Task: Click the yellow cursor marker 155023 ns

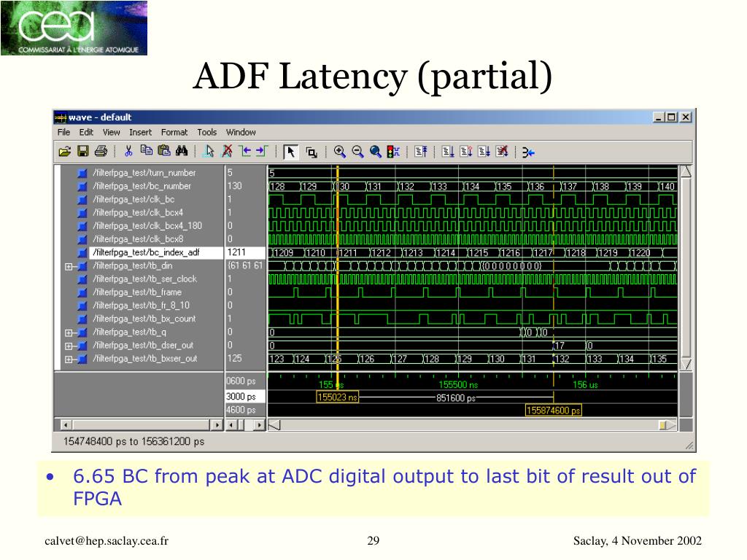Action: pos(337,397)
